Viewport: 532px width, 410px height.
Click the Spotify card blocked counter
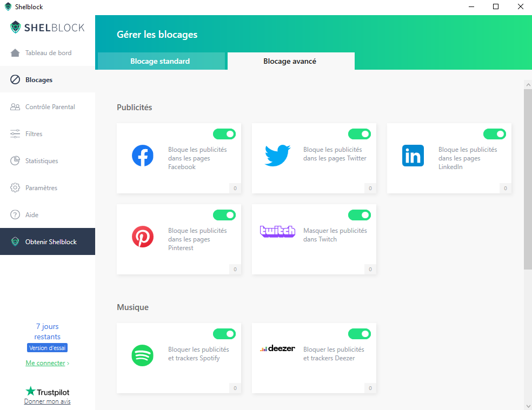[235, 388]
